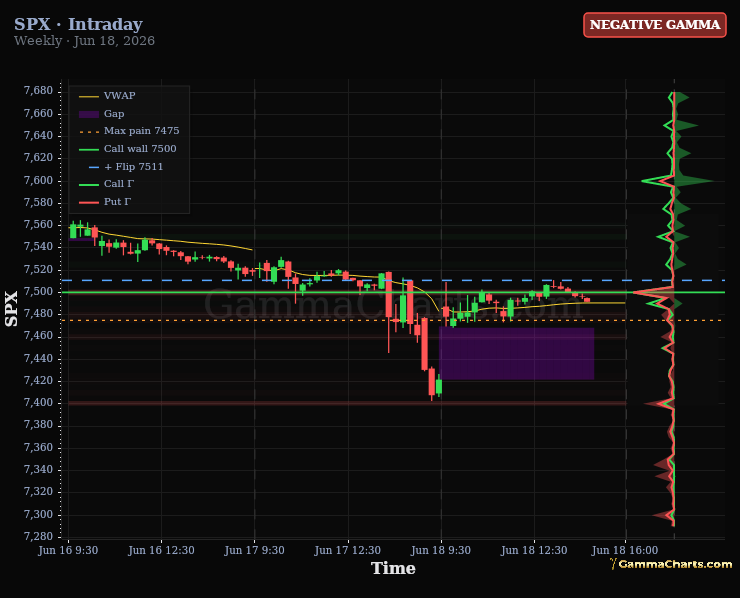740x598 pixels.
Task: Click the 'Jun 16 9:30' x-axis label
Action: coord(68,550)
